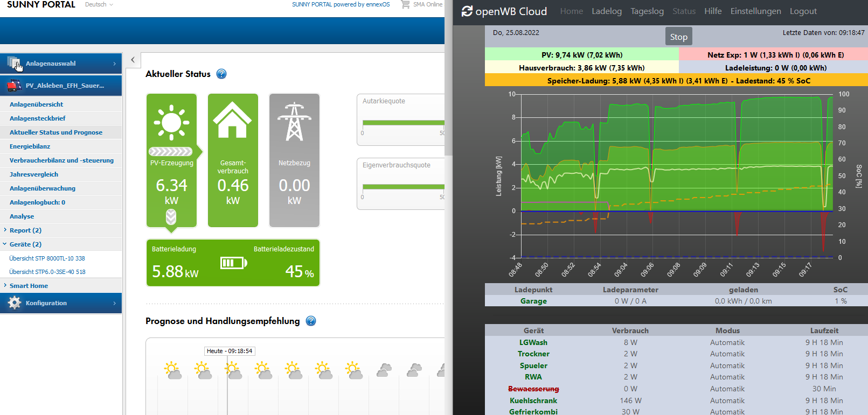The height and width of the screenshot is (415, 868).
Task: Collapse the Geräte (2) tree node
Action: click(5, 244)
